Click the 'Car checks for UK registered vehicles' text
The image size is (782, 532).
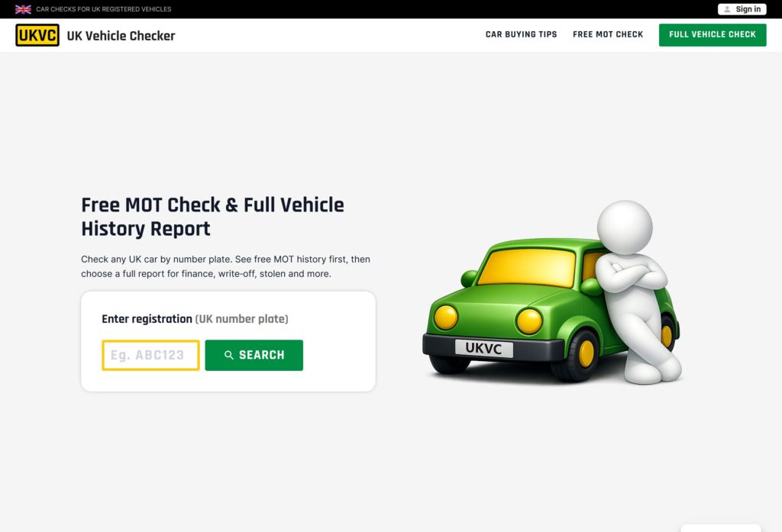104,9
